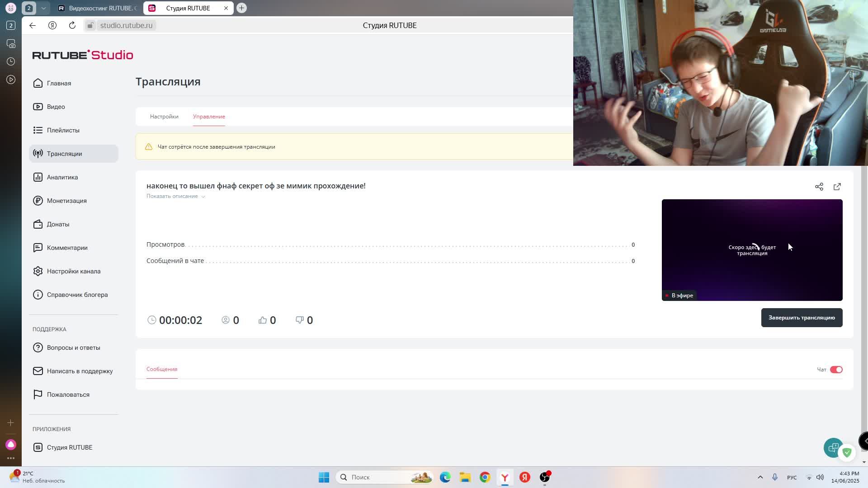This screenshot has width=868, height=488.
Task: Expand the tab group dropdown arrow
Action: click(x=43, y=8)
